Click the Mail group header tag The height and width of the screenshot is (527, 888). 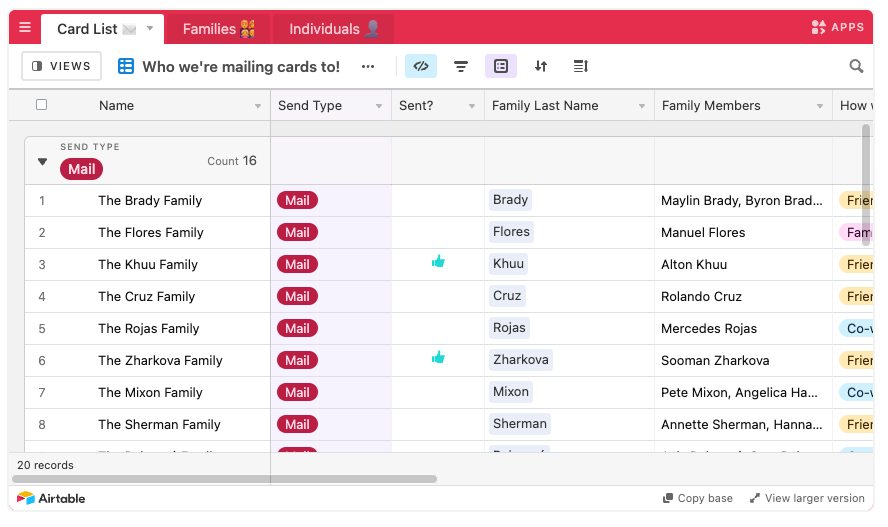(x=82, y=169)
